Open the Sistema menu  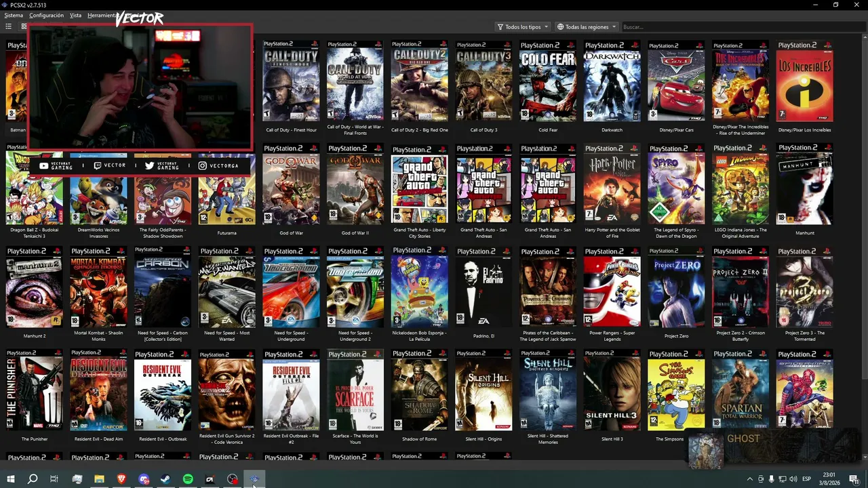[x=14, y=15]
